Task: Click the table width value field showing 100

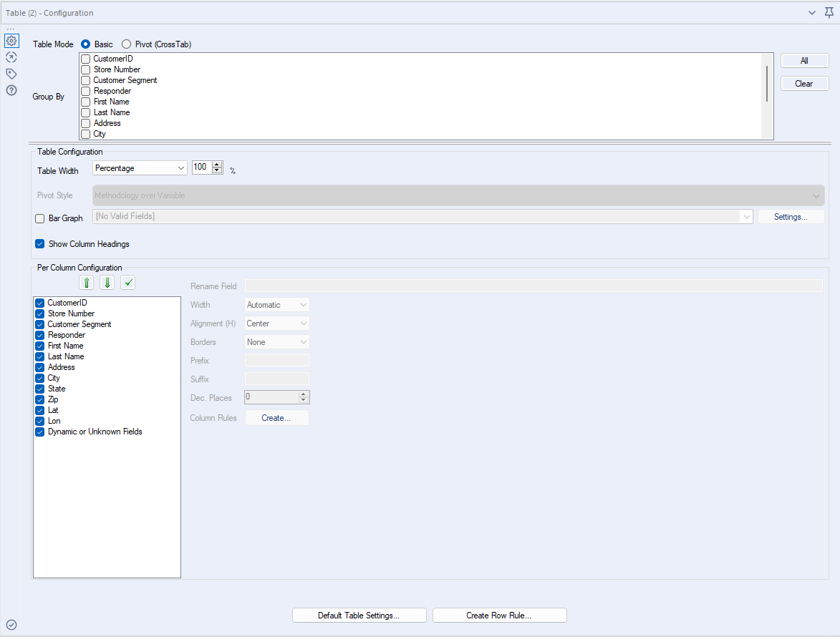Action: [202, 167]
